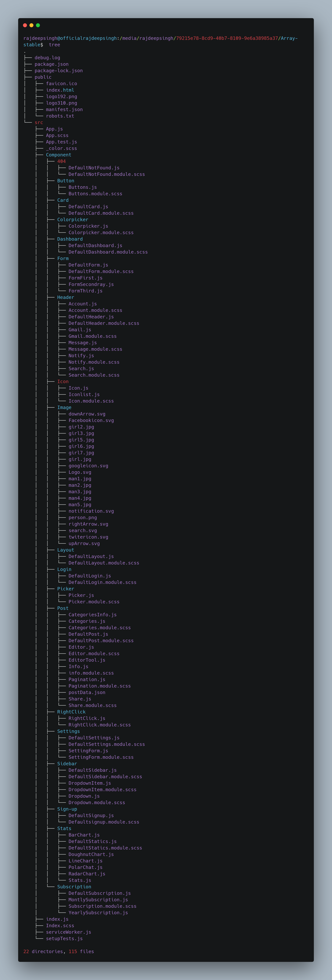The width and height of the screenshot is (332, 980).
Task: Select the public folder
Action: pyautogui.click(x=43, y=77)
